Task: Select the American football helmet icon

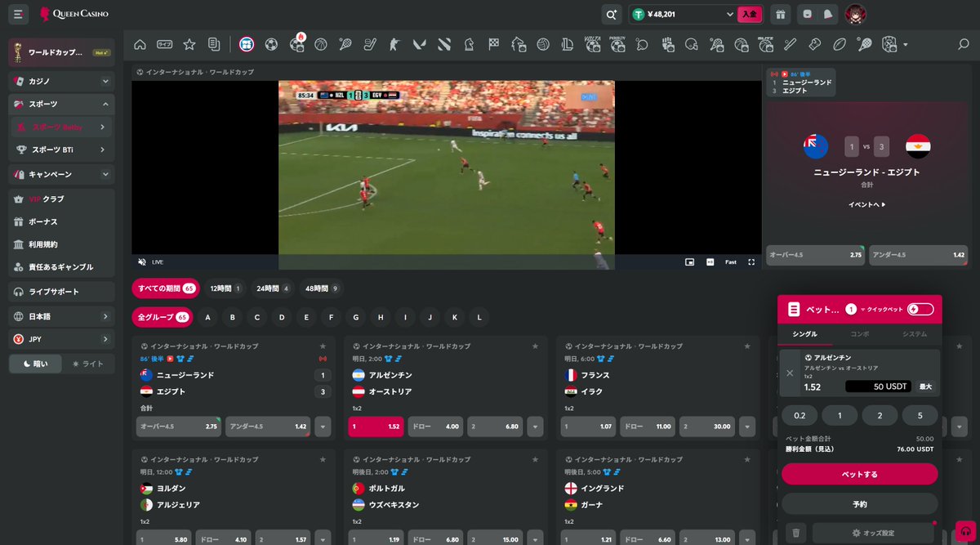Action: 692,44
